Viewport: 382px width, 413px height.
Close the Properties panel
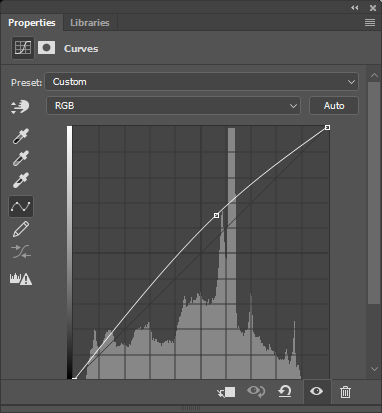[x=373, y=8]
